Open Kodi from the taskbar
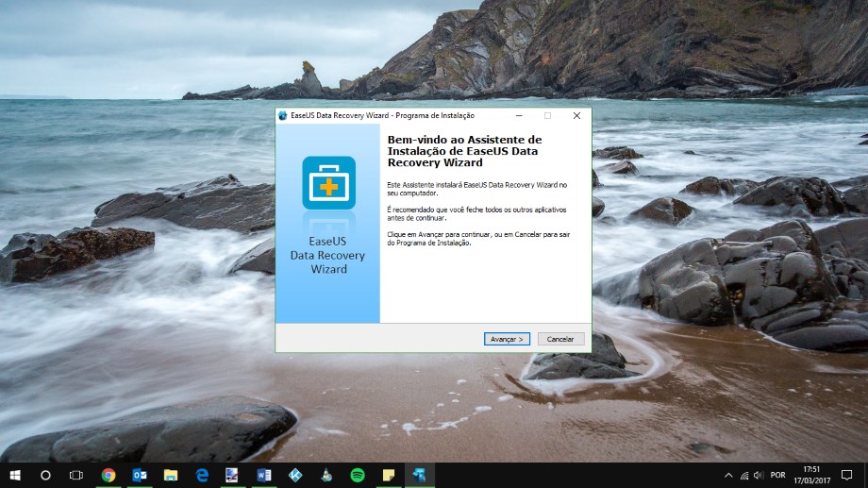This screenshot has height=488, width=868. point(294,475)
